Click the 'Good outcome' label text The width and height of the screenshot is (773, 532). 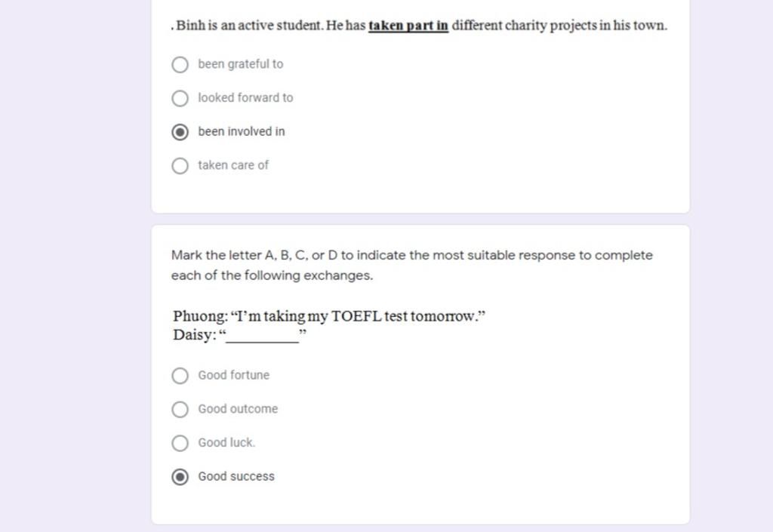point(238,409)
